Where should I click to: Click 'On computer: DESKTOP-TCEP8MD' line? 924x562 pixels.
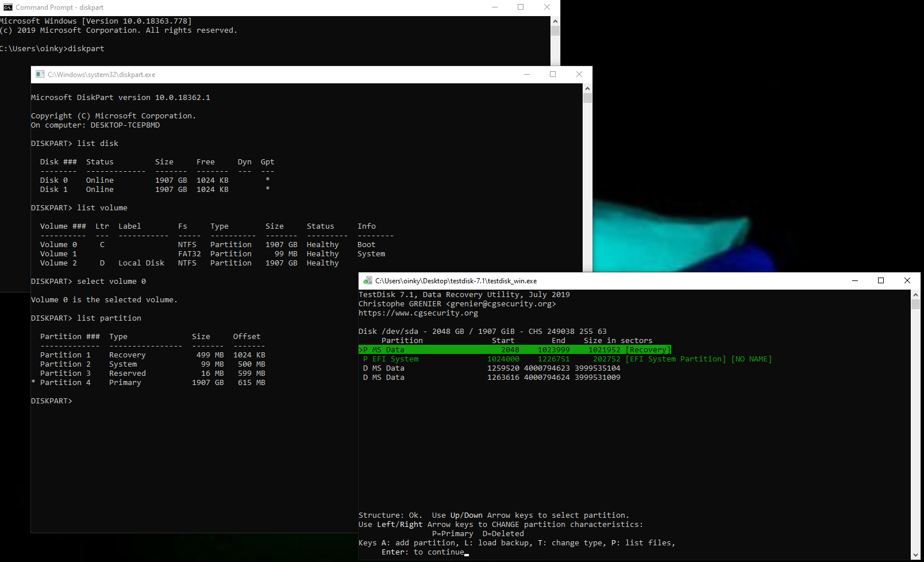point(95,125)
